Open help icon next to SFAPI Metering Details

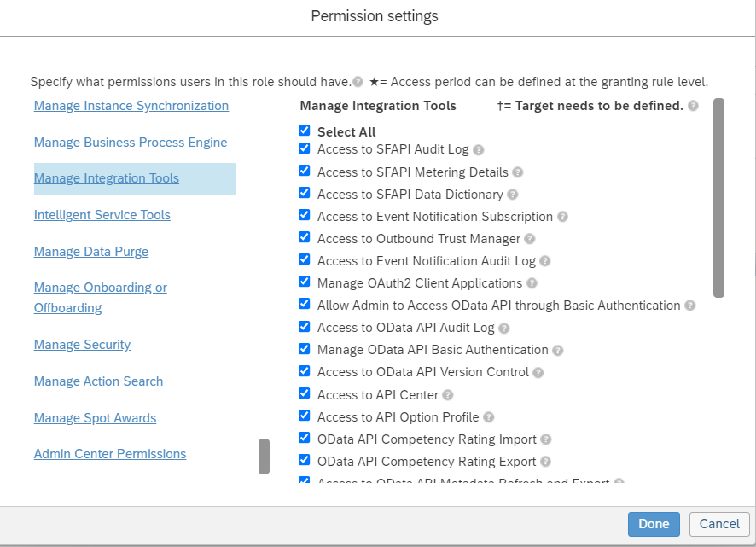tap(518, 172)
